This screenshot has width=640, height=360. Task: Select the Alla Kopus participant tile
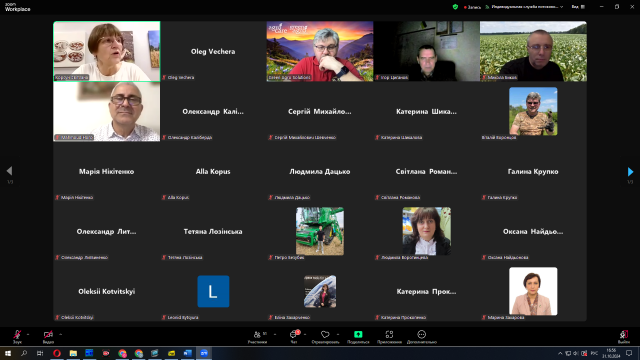213,171
